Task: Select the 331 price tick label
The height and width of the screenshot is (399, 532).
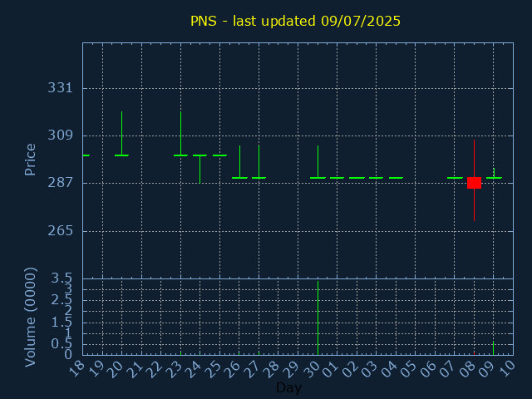Action: click(x=60, y=88)
